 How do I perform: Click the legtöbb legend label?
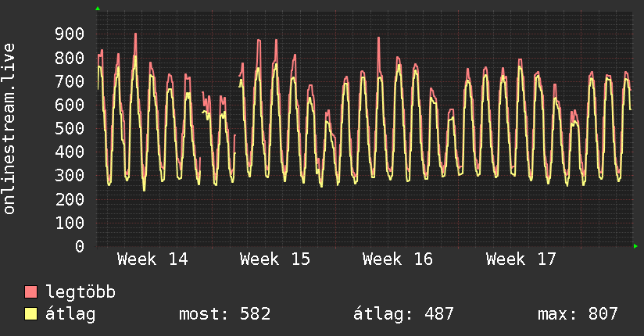(80, 292)
